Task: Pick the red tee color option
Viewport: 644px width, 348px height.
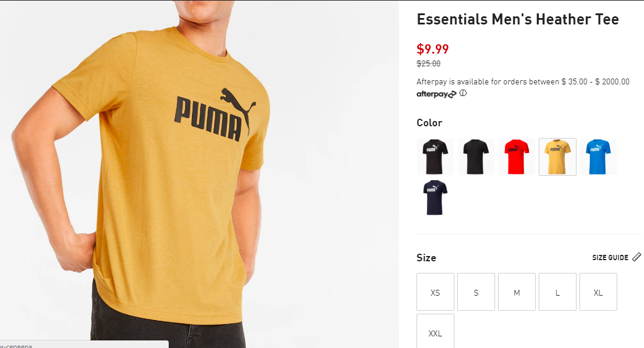Action: click(517, 157)
